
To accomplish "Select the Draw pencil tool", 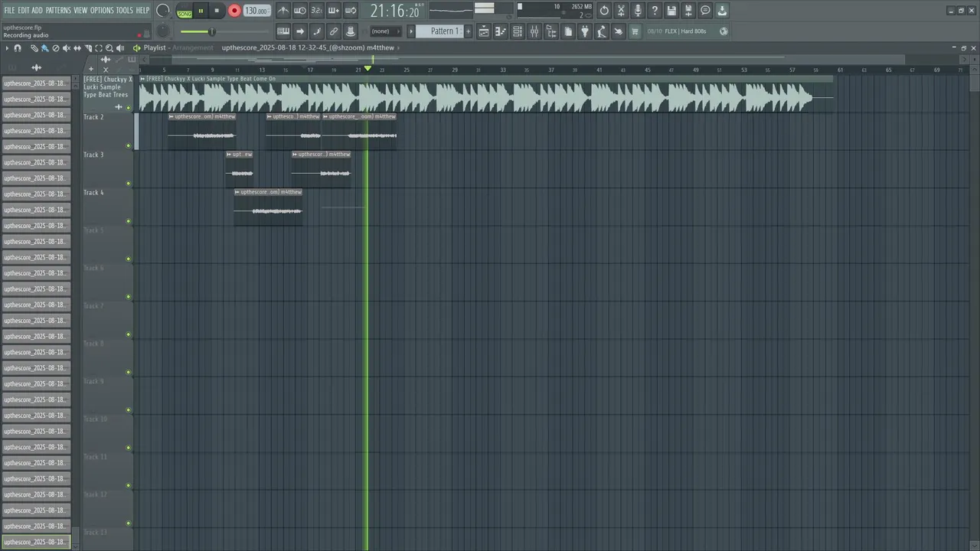I will [x=34, y=48].
